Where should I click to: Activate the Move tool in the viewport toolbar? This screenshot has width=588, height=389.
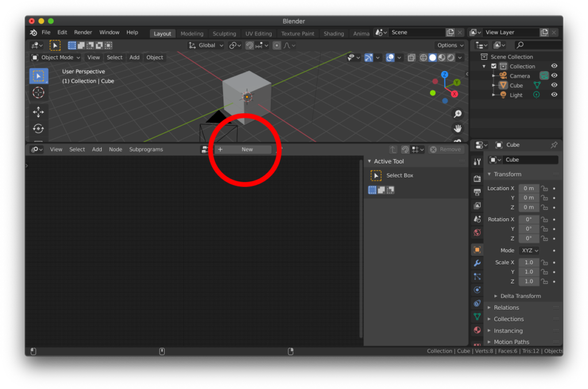tap(38, 112)
